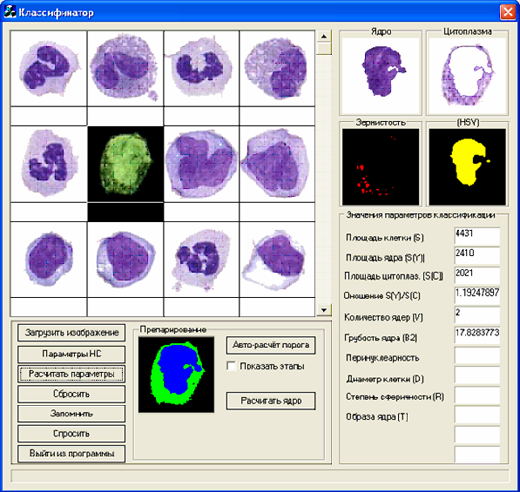Click the scroll down arrow of cell grid
520x492 pixels.
click(x=324, y=310)
